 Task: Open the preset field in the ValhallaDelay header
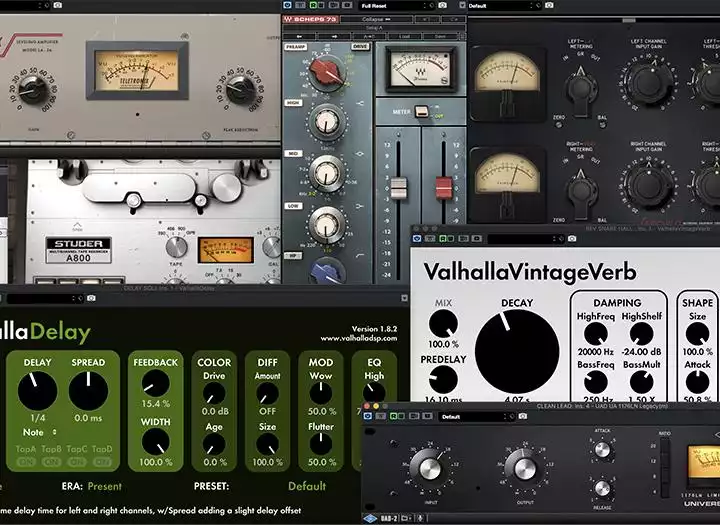pos(45,298)
